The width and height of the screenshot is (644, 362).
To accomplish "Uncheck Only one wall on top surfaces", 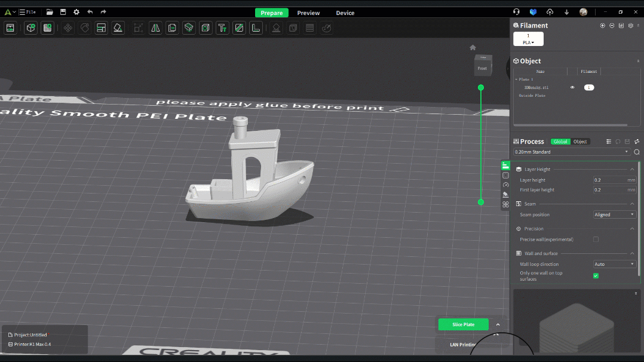I will click(x=596, y=276).
